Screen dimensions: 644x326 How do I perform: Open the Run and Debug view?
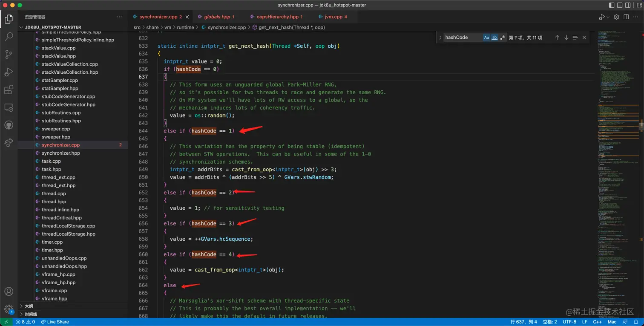click(x=9, y=72)
